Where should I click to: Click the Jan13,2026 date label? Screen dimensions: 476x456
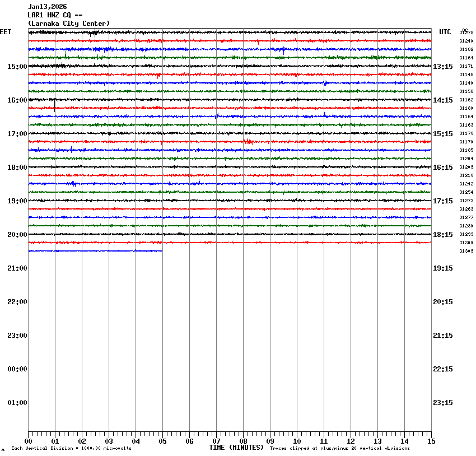(x=48, y=7)
